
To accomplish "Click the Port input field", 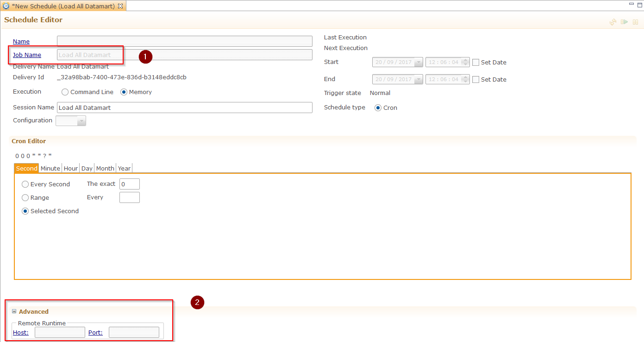I will point(134,332).
